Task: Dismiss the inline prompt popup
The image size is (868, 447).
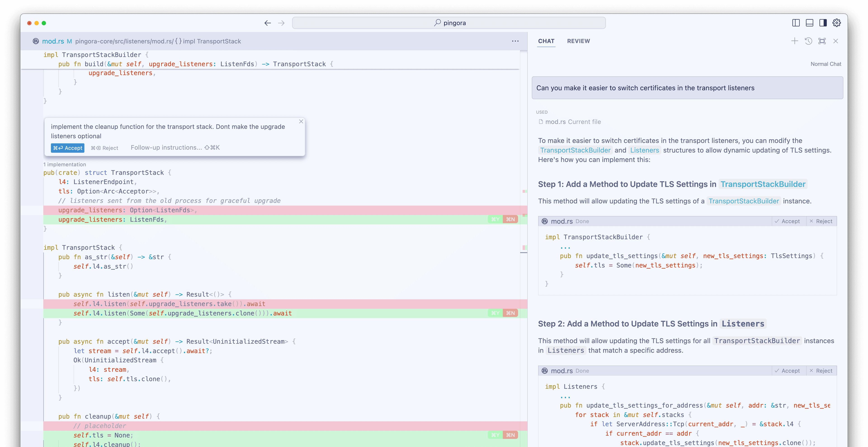Action: 301,122
